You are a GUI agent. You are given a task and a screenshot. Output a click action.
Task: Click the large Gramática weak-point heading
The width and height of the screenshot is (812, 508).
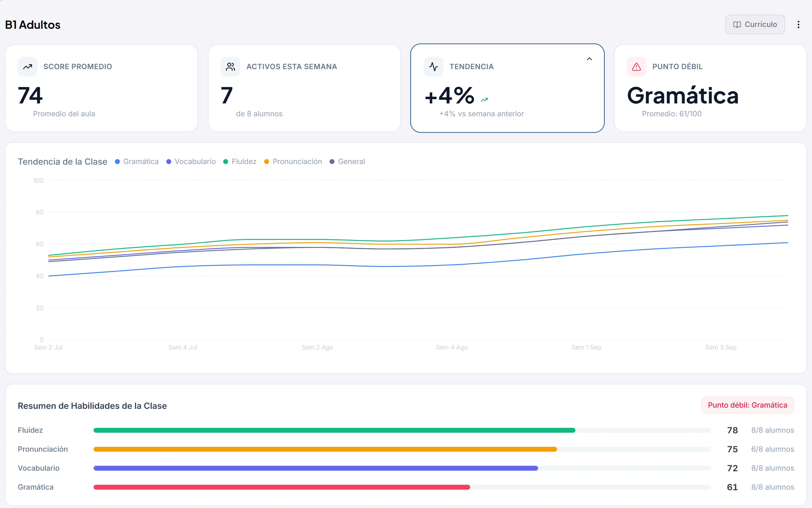pos(683,96)
